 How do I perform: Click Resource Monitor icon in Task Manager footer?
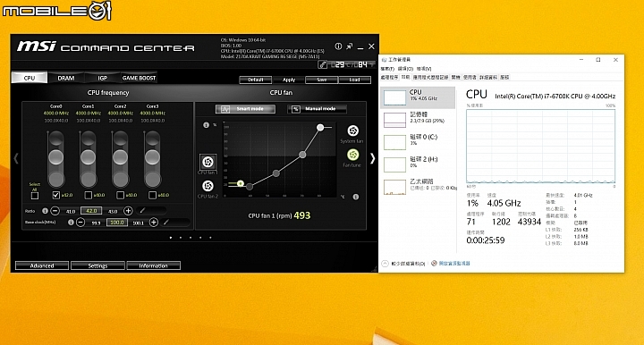(x=434, y=264)
